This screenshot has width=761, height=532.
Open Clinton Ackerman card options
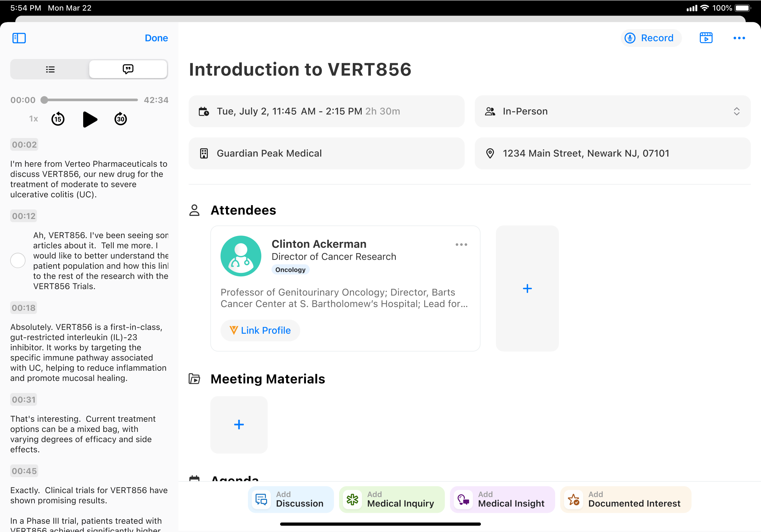coord(461,244)
